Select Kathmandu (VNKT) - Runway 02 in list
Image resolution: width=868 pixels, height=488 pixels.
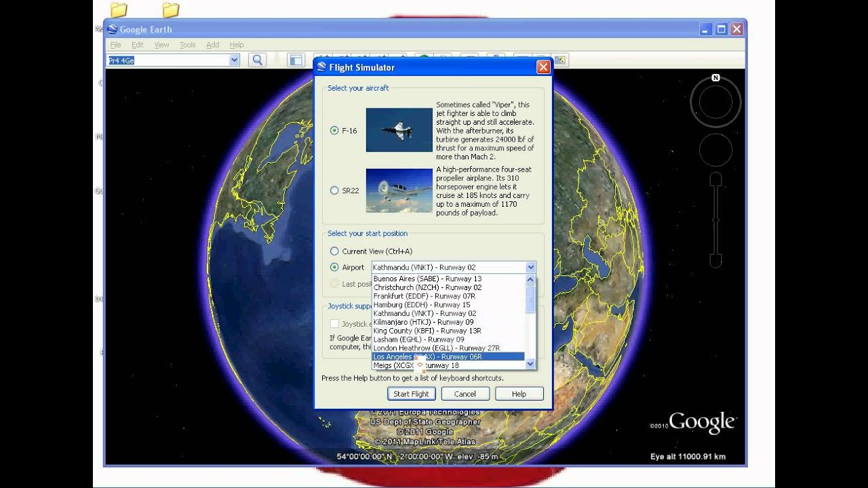tap(448, 314)
